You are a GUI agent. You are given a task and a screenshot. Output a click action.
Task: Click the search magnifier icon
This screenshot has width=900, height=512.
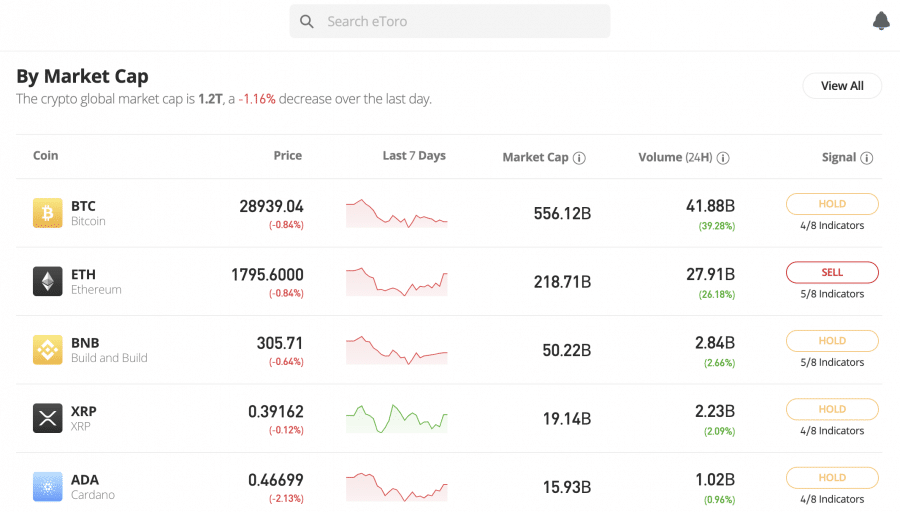(307, 22)
